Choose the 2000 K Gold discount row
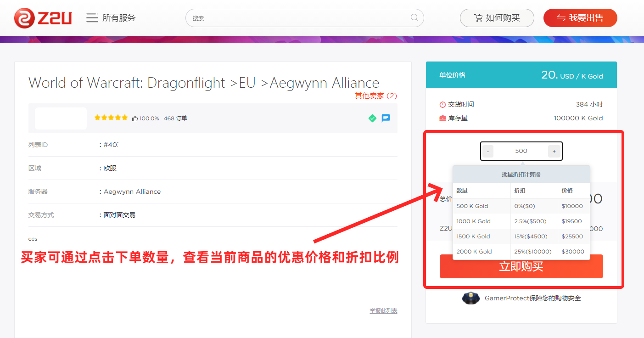644x338 pixels. pyautogui.click(x=521, y=252)
